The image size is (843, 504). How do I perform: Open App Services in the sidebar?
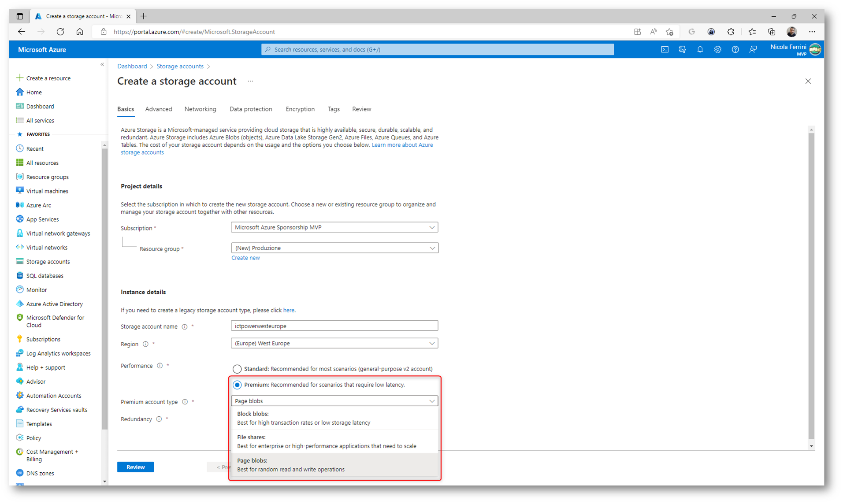[x=42, y=219]
